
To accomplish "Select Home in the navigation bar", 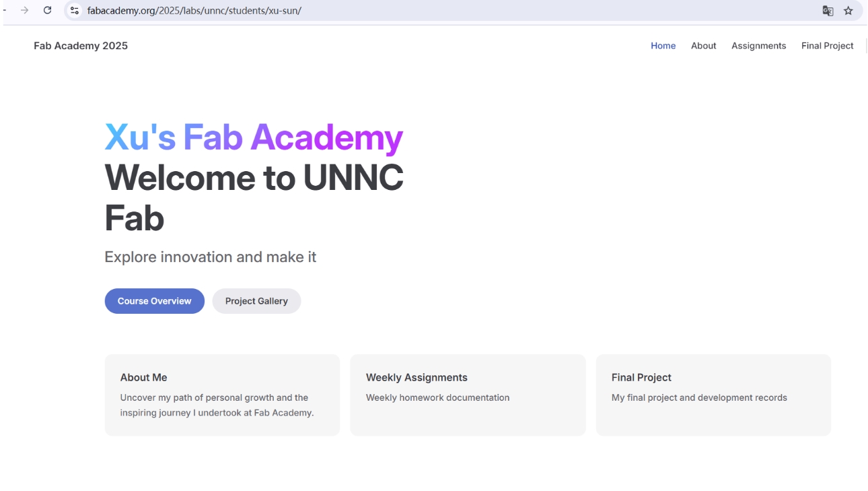I will [663, 46].
